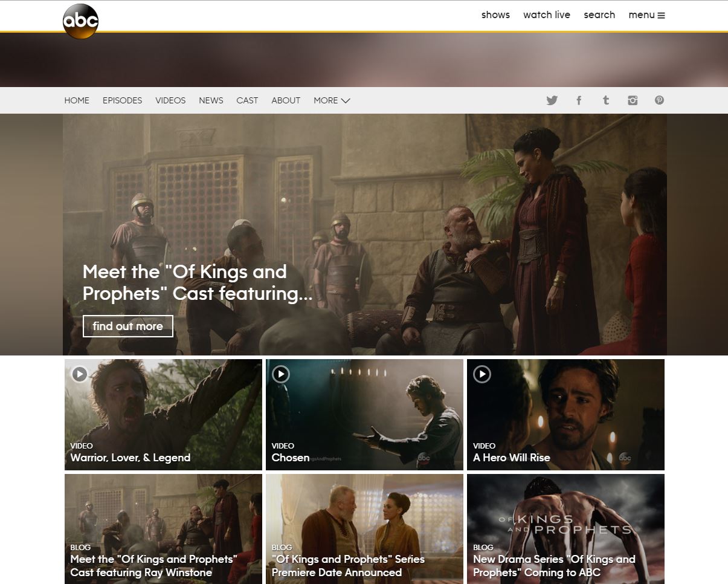Open the Facebook social icon
This screenshot has height=584, width=728.
pos(579,100)
